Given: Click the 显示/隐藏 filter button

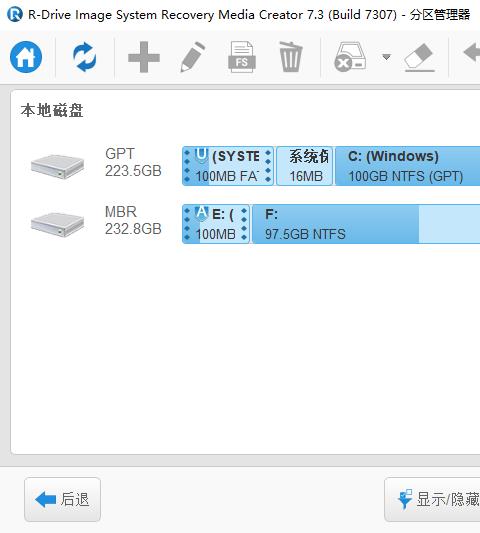Looking at the screenshot, I should click(x=432, y=499).
